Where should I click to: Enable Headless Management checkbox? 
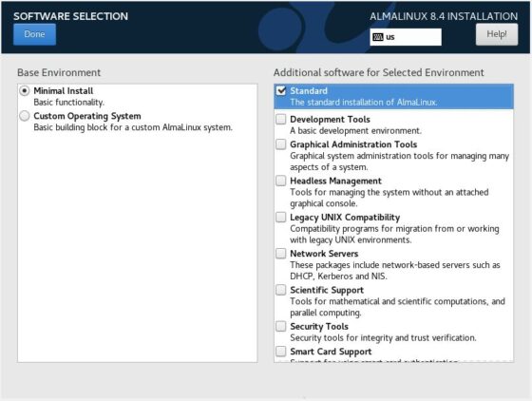281,181
